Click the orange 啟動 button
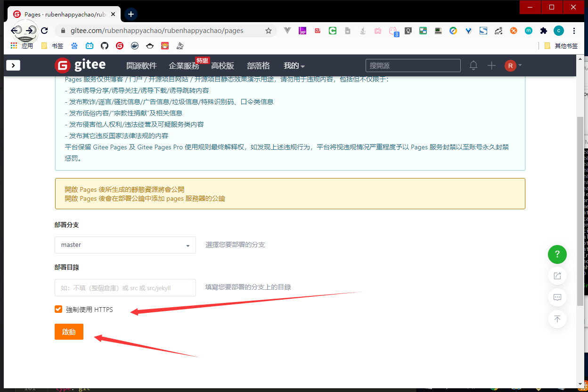 pos(69,332)
